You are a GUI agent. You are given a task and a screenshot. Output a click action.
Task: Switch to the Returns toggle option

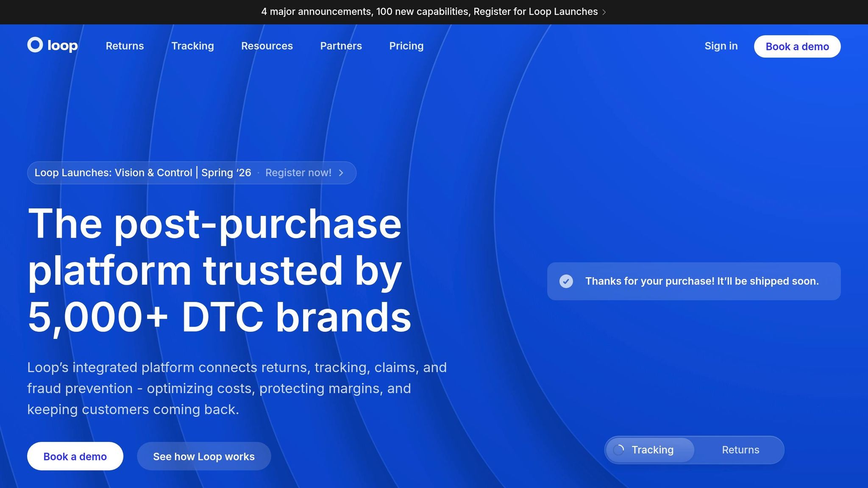(740, 450)
